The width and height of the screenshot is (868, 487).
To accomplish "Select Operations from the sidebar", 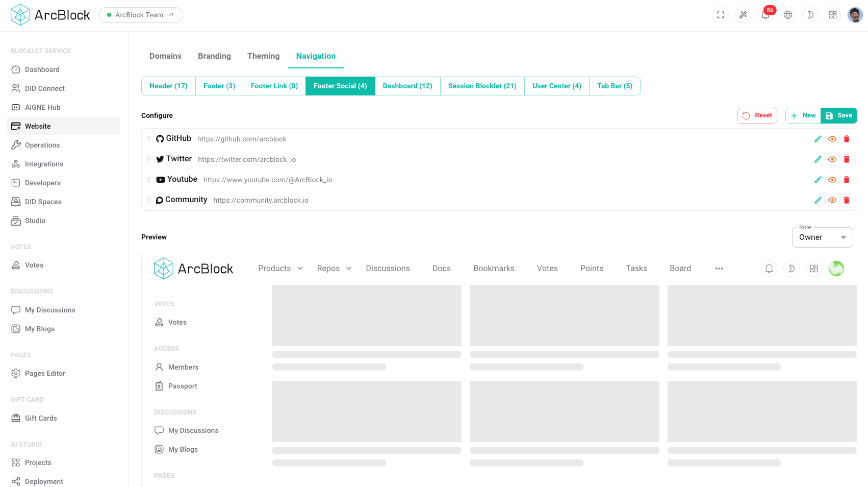I will 42,145.
